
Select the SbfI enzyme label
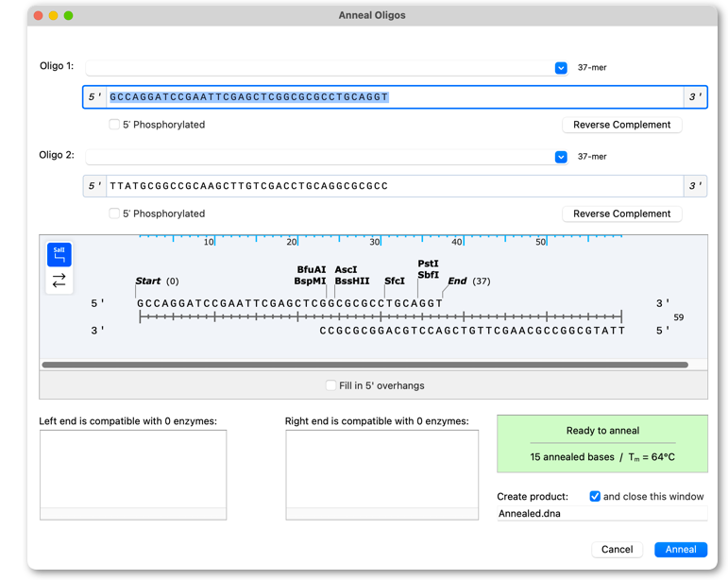point(428,275)
